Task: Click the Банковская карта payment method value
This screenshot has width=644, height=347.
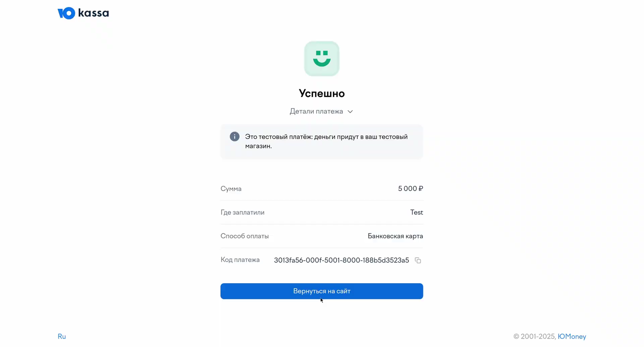Action: click(x=395, y=236)
